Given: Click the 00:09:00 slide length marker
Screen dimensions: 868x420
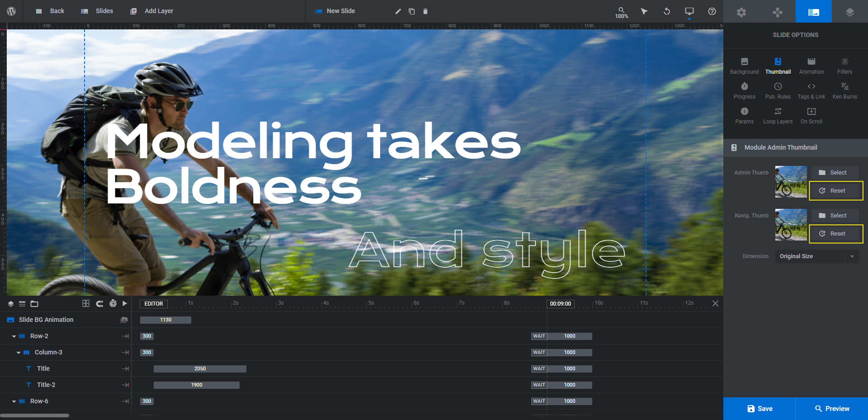Looking at the screenshot, I should click(561, 304).
